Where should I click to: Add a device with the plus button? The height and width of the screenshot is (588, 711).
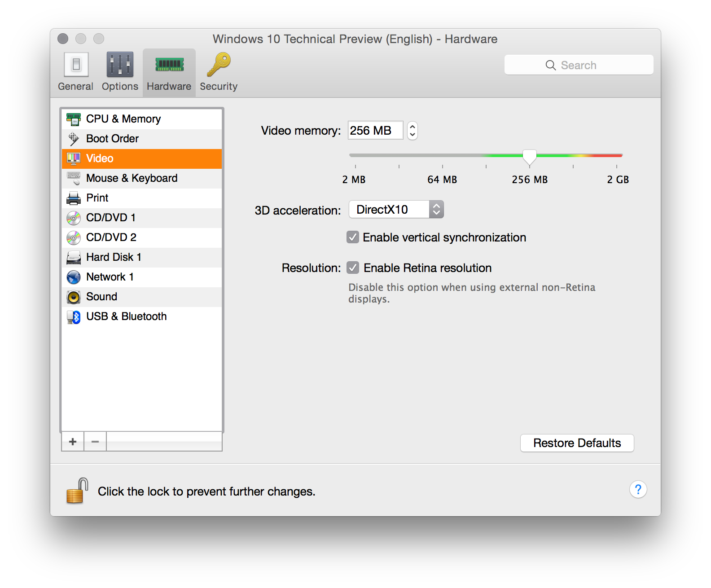pyautogui.click(x=73, y=442)
